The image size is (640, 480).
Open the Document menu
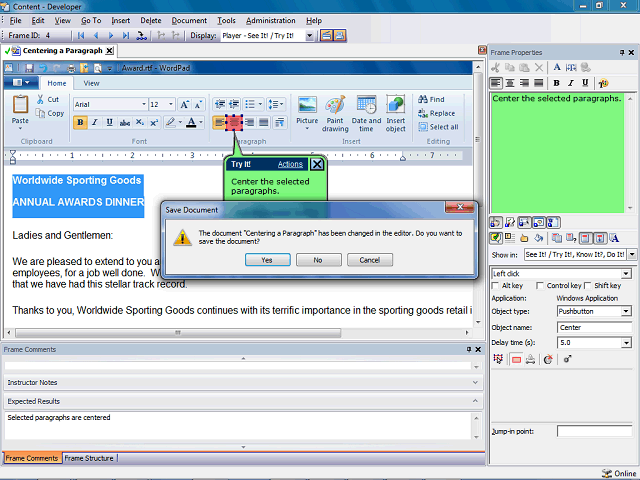coord(189,20)
